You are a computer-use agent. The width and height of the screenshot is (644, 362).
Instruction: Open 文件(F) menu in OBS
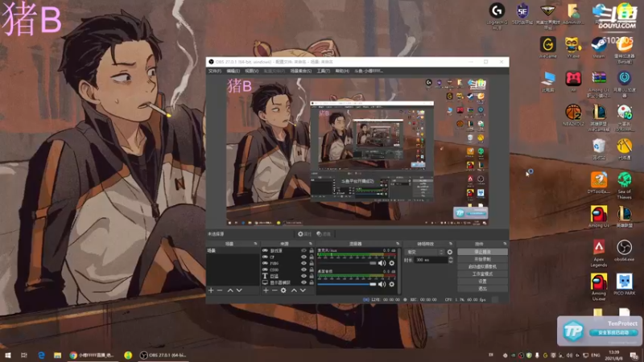pyautogui.click(x=215, y=71)
